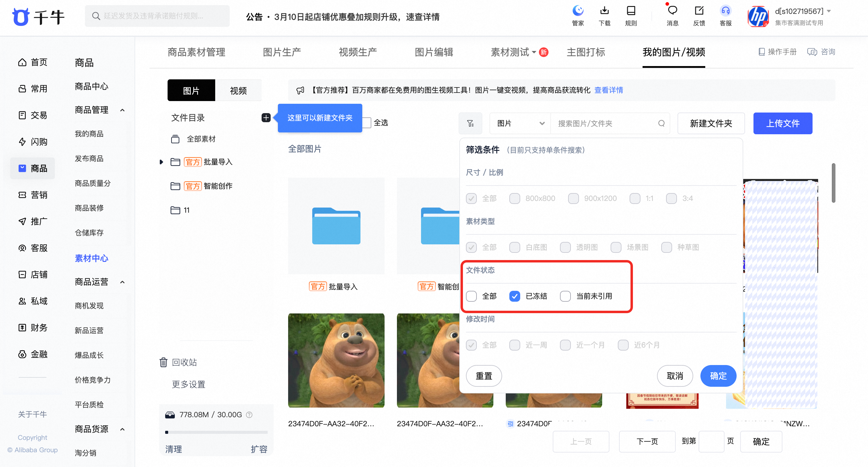Open the 素材测试 dropdown tab
This screenshot has width=868, height=467.
pos(513,52)
